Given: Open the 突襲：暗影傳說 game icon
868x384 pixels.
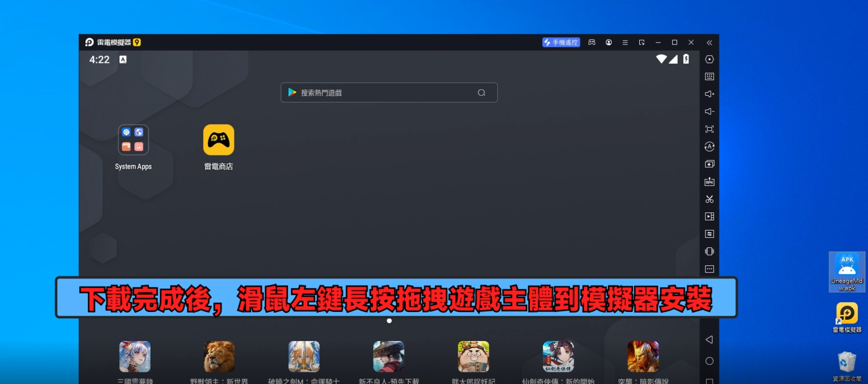Looking at the screenshot, I should click(x=643, y=357).
